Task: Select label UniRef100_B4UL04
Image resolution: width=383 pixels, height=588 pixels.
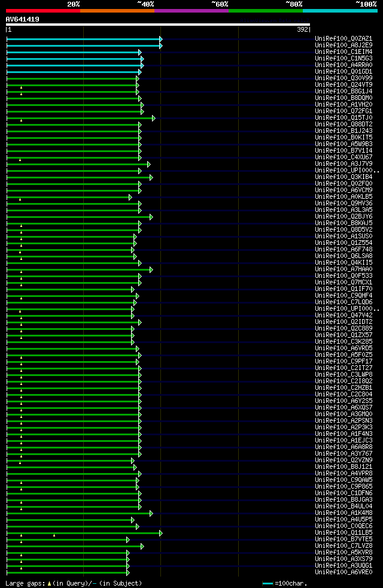Action: click(x=344, y=506)
